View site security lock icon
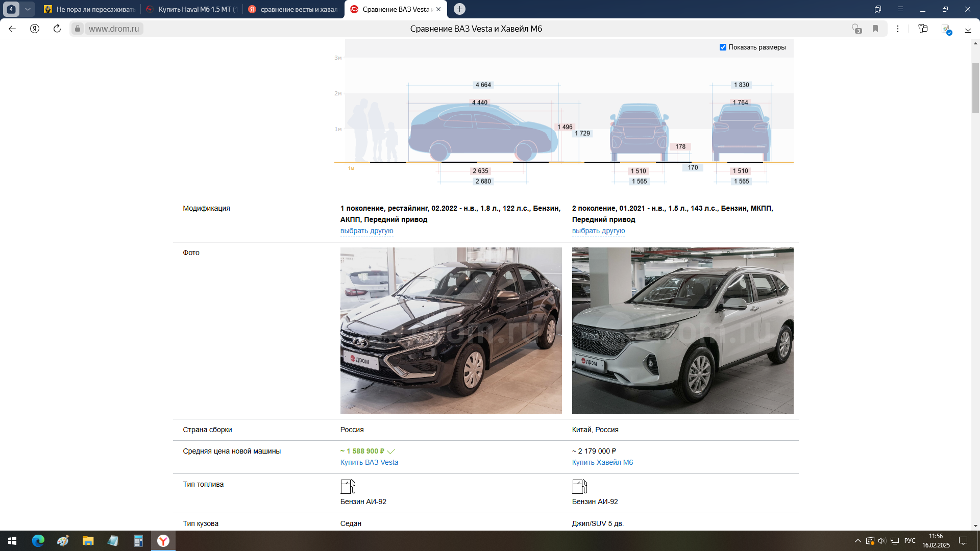Screen dimensions: 980x551 point(77,29)
